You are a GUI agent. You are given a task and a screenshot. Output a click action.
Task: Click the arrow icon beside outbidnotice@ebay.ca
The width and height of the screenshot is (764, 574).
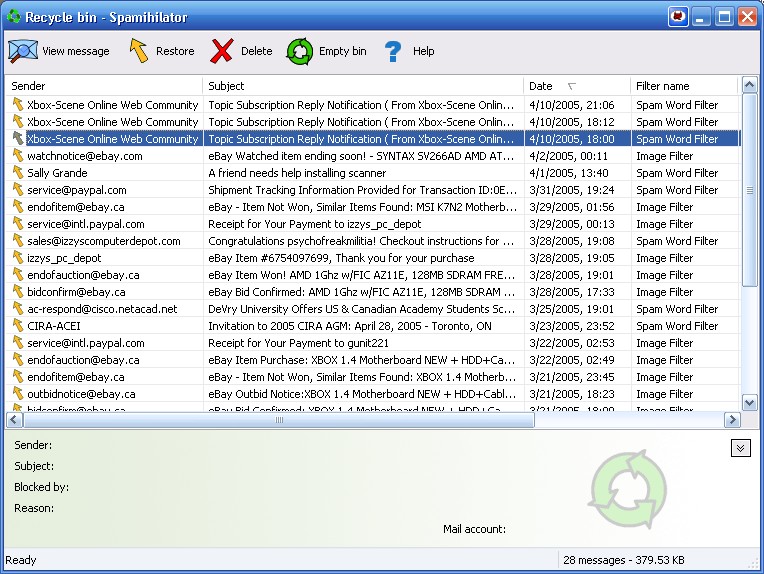(18, 394)
